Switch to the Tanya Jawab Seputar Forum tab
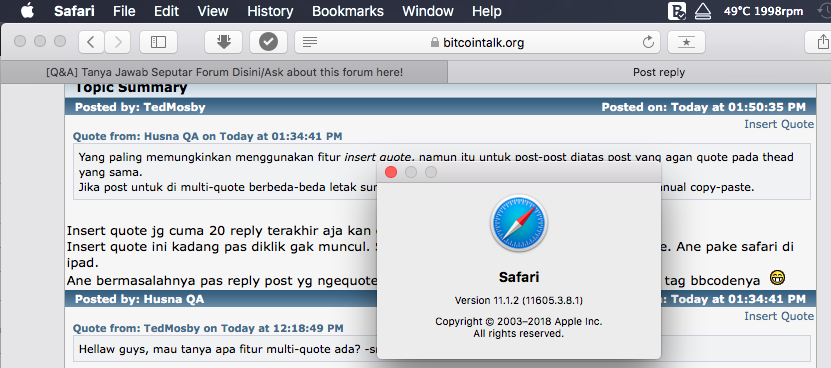This screenshot has width=831, height=368. [x=224, y=72]
